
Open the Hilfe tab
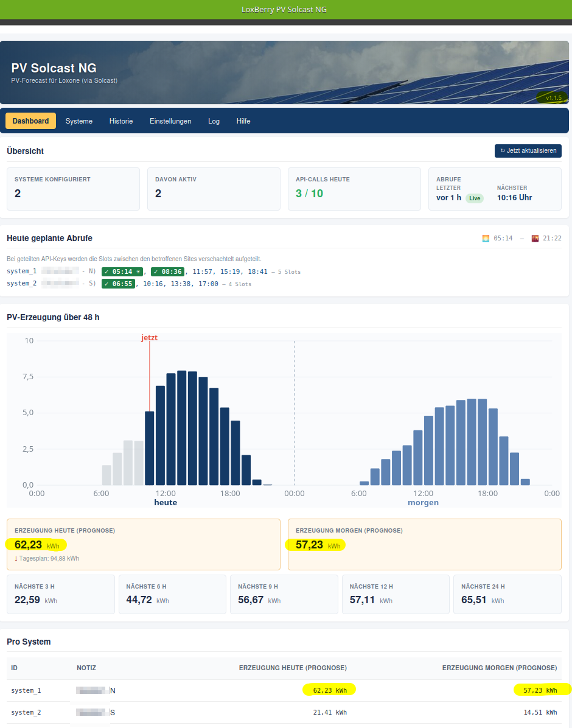(243, 121)
